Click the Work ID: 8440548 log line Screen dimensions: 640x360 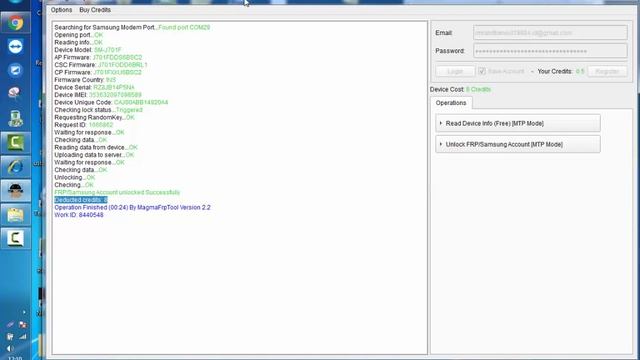(x=79, y=215)
